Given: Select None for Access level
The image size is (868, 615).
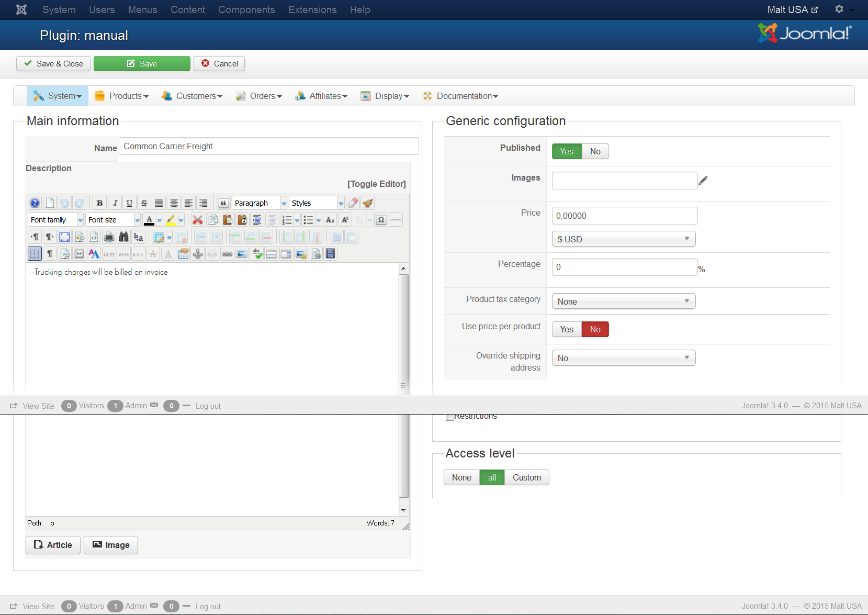Looking at the screenshot, I should pos(461,477).
